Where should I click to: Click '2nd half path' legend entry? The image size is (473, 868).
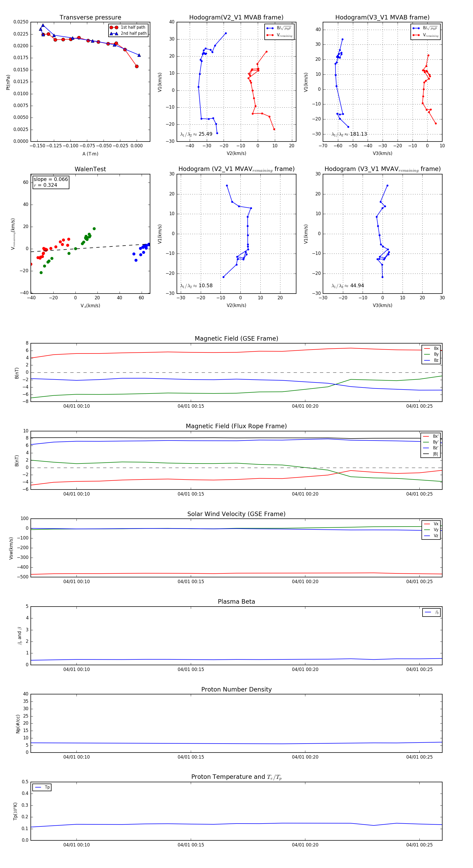128,33
